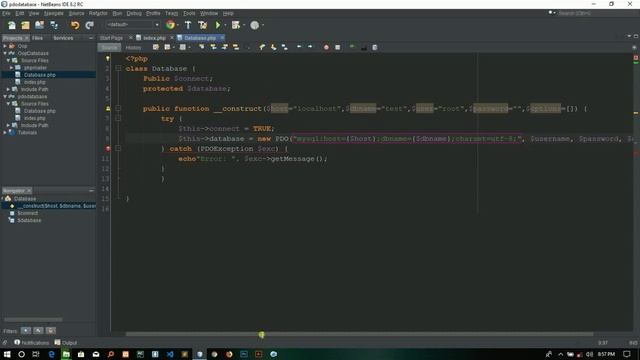Click the Clean and Build icon
Screen dimensions: 640x360
[x=202, y=25]
